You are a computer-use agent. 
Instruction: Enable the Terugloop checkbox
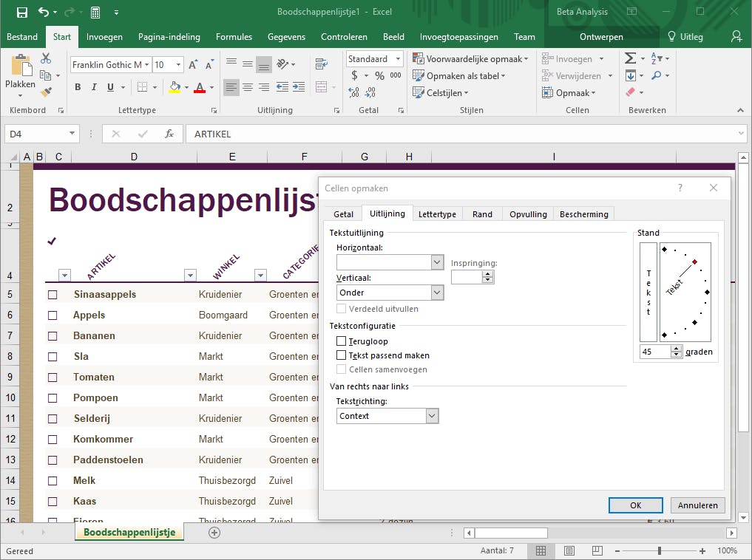[342, 341]
